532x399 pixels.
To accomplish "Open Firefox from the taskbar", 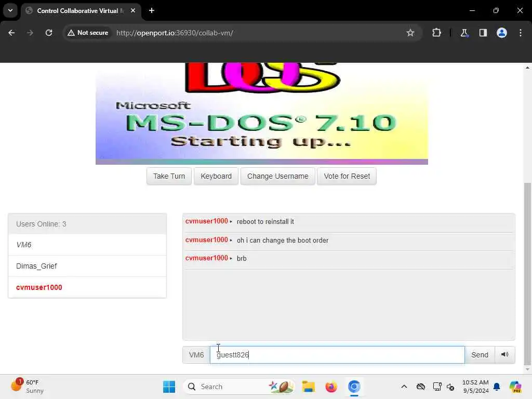I will point(331,387).
